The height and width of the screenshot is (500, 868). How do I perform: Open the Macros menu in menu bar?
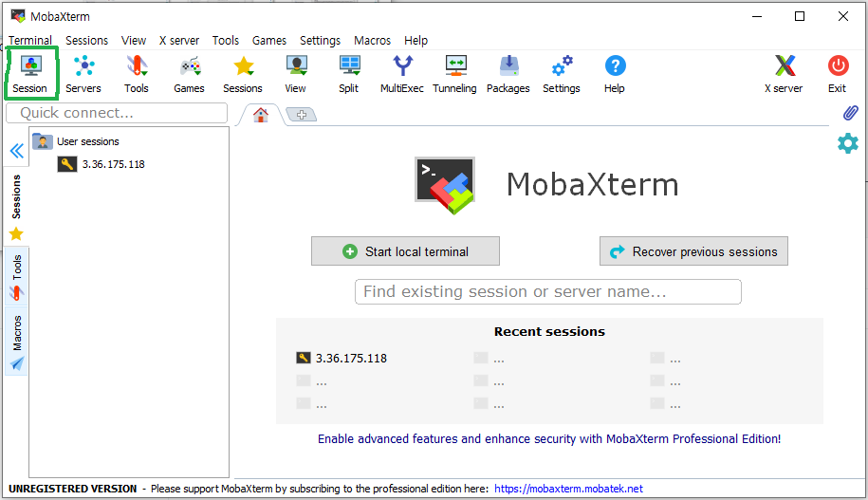372,41
